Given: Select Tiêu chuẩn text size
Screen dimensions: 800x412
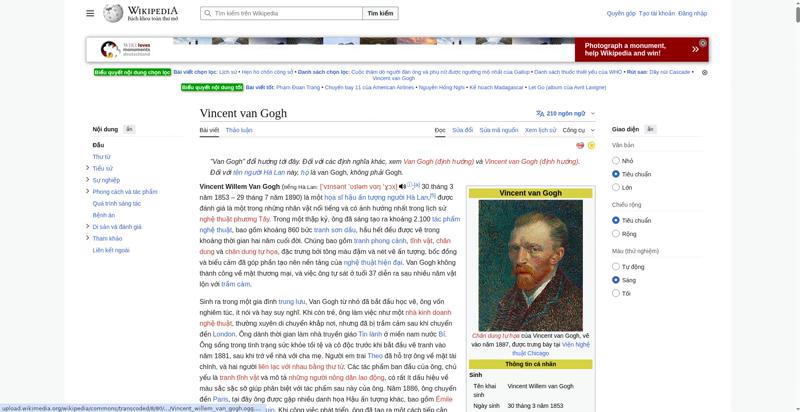Looking at the screenshot, I should [x=616, y=174].
